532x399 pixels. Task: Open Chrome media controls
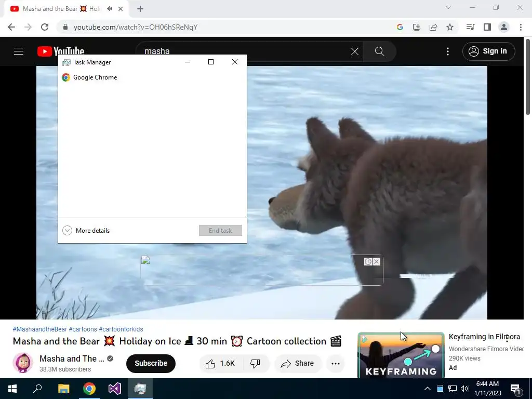pyautogui.click(x=470, y=27)
